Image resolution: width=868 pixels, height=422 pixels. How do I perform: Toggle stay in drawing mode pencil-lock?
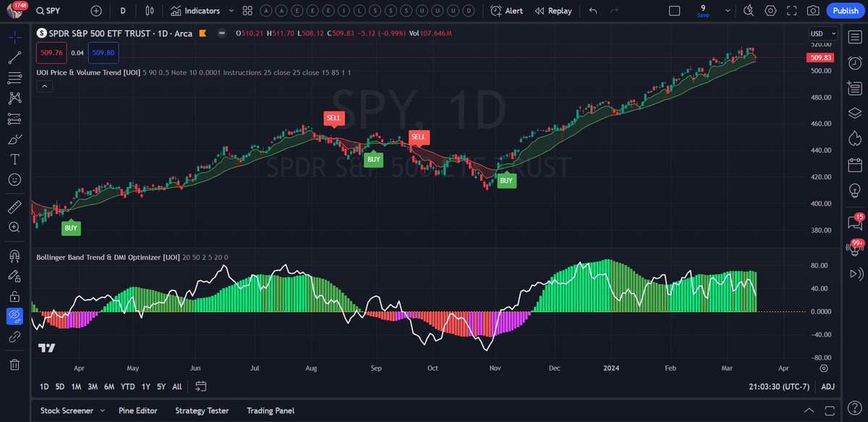(x=14, y=276)
